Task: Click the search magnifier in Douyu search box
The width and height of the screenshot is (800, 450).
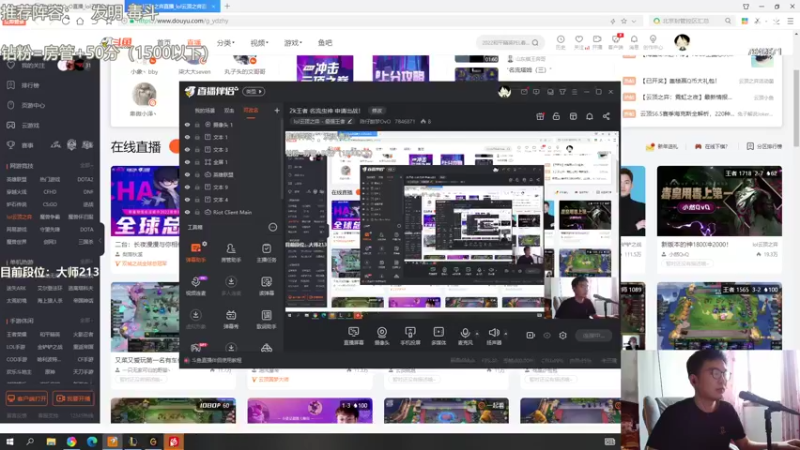Action: pos(535,43)
